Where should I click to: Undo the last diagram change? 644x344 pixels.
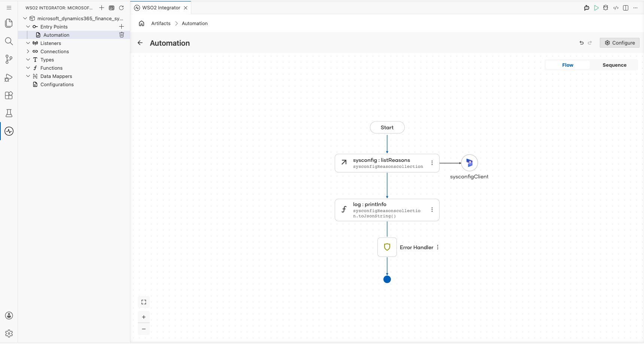tap(581, 43)
